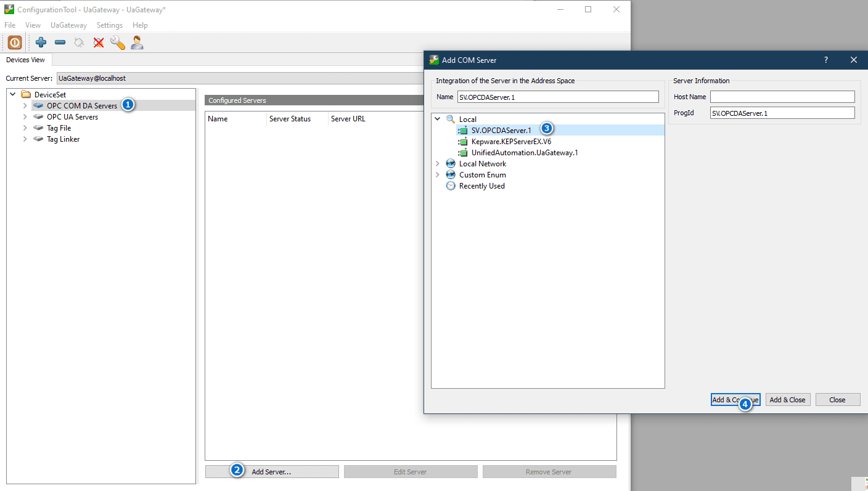Close the Add COM Server dialog with X
This screenshot has height=491, width=868.
pos(854,60)
